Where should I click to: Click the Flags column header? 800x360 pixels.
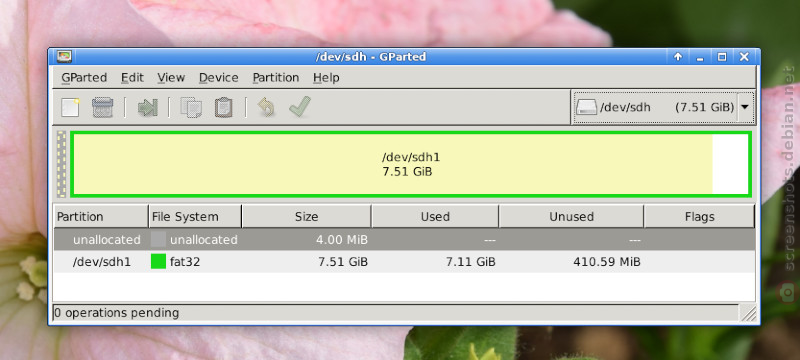click(x=699, y=217)
